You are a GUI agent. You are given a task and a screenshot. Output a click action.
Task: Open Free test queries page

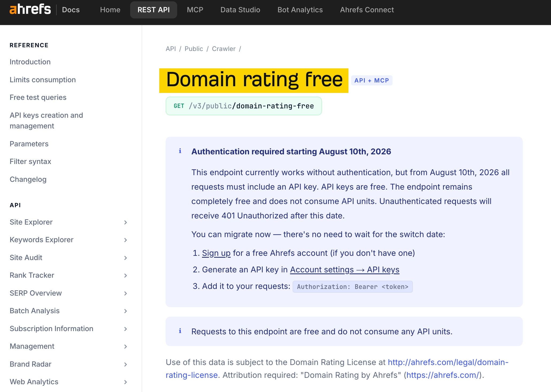38,97
